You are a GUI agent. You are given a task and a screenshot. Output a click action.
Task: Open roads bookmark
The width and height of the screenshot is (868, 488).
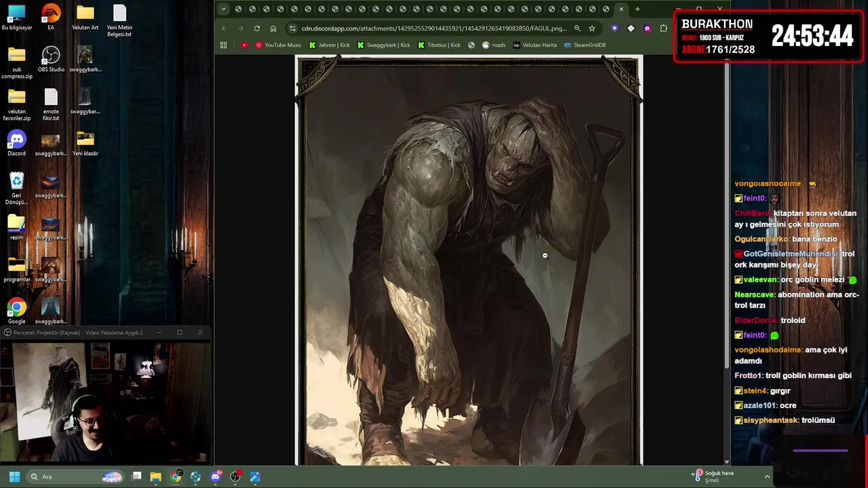point(494,45)
